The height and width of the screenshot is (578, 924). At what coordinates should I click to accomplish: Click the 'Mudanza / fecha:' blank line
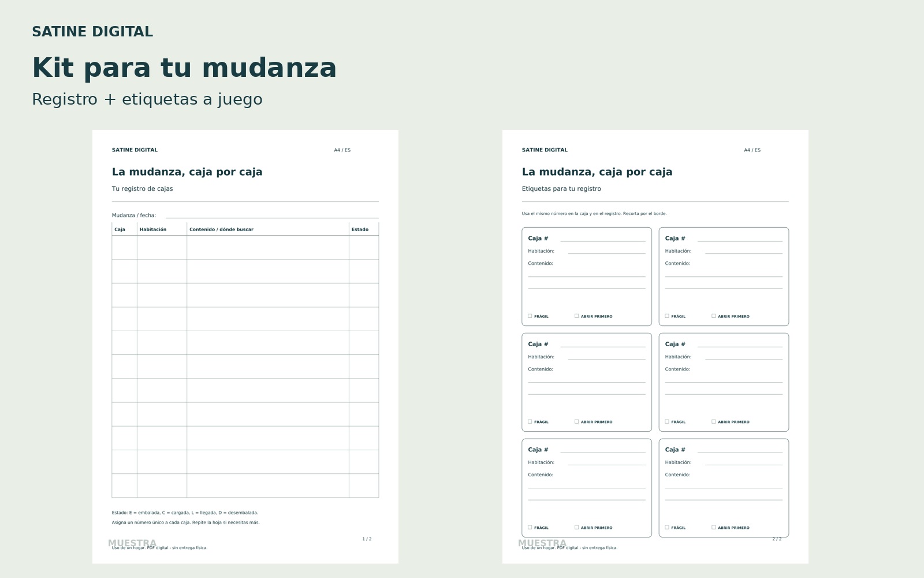tap(272, 217)
